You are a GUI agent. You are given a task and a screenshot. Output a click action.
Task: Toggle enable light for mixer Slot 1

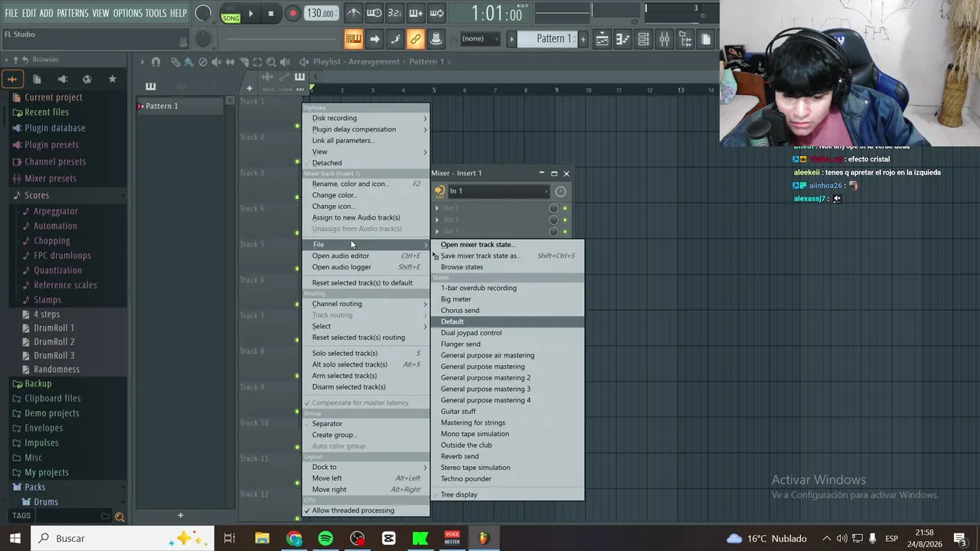[x=565, y=208]
